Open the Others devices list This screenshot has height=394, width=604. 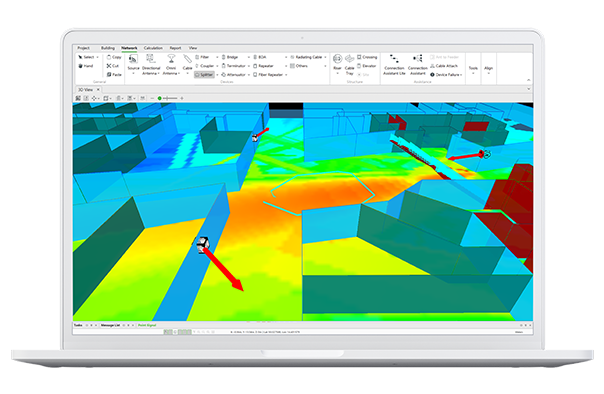pyautogui.click(x=299, y=66)
